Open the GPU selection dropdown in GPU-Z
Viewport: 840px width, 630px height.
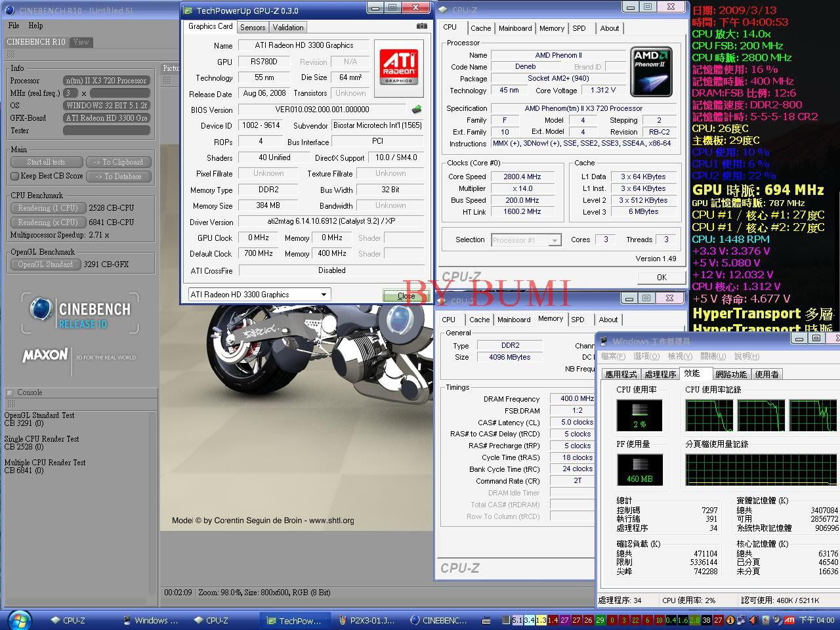click(x=324, y=295)
